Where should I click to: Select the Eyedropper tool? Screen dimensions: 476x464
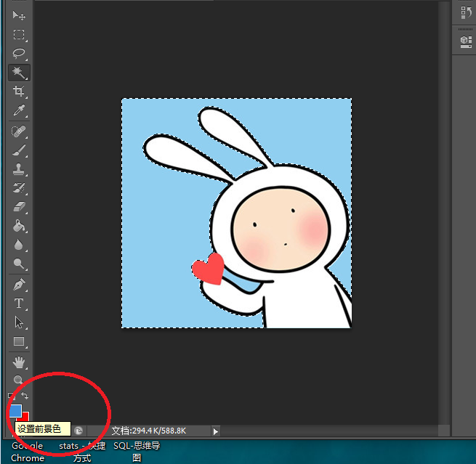pyautogui.click(x=19, y=110)
